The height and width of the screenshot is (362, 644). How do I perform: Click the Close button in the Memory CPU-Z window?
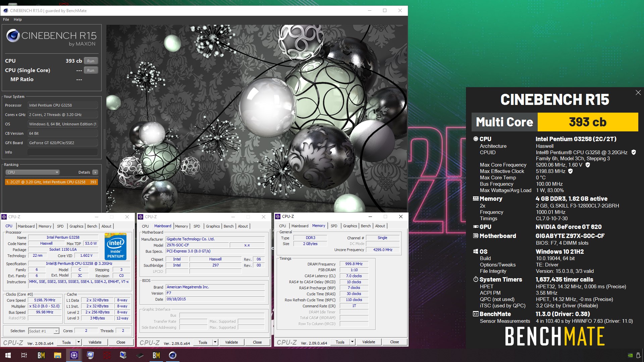pos(394,342)
